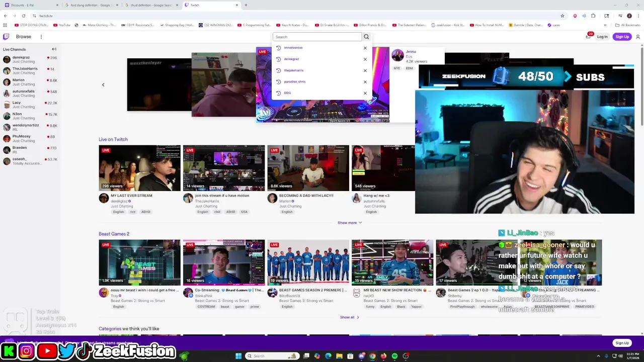The width and height of the screenshot is (644, 362).
Task: Switch to foid slang definition tab
Action: point(92,5)
